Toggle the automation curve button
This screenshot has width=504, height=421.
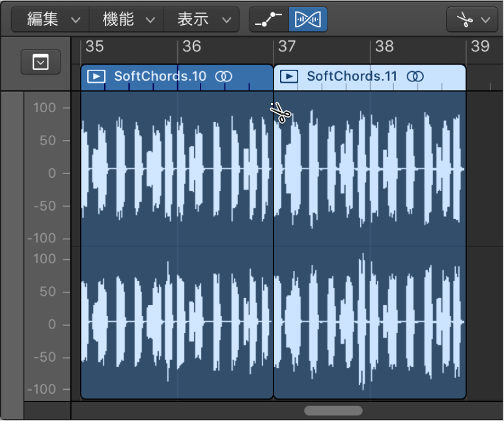coord(269,20)
